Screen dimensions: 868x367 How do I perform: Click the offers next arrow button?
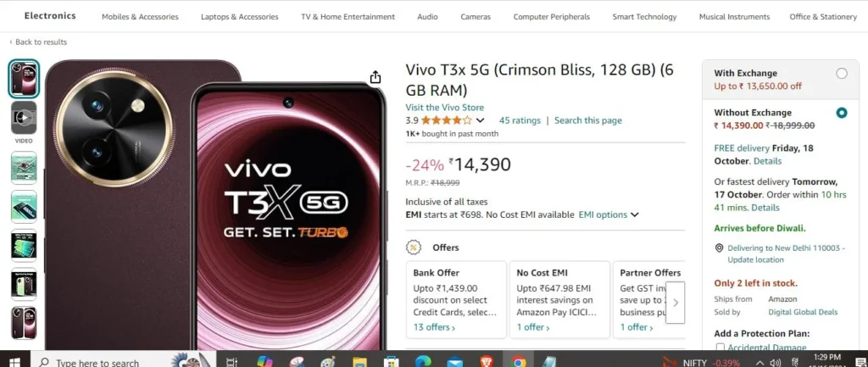(x=676, y=303)
